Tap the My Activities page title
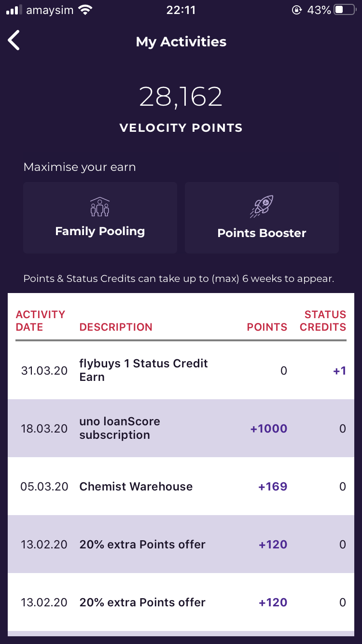 pyautogui.click(x=181, y=42)
